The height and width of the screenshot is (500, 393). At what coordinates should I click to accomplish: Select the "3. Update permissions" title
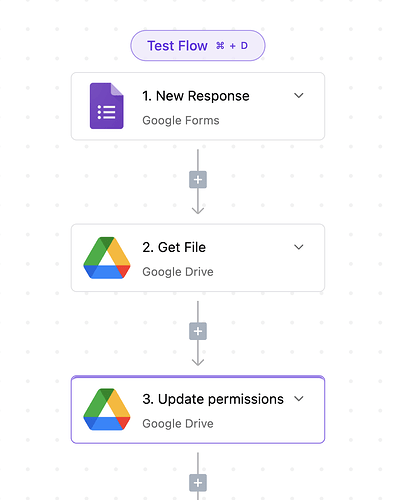[213, 399]
